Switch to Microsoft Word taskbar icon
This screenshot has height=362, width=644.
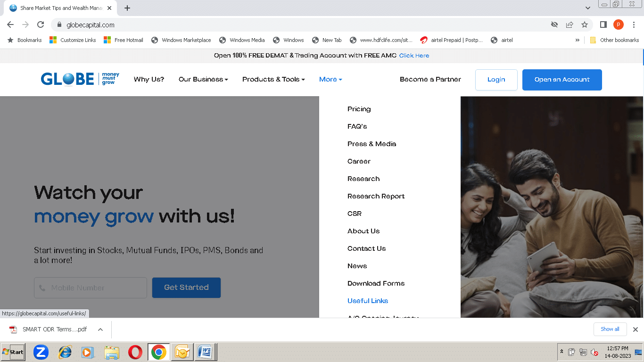(205, 352)
